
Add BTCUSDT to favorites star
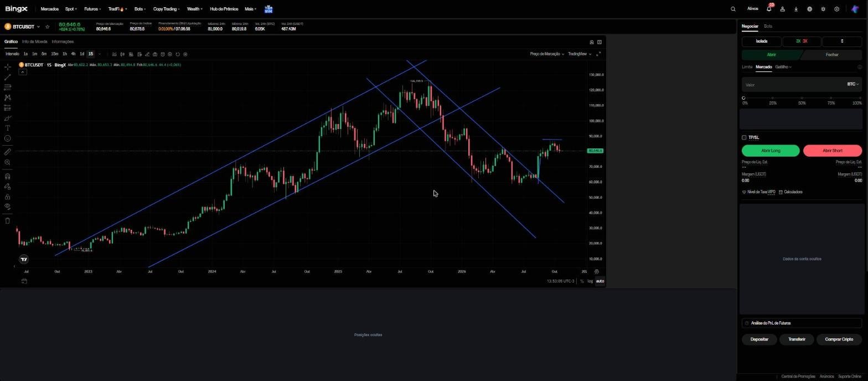(48, 27)
